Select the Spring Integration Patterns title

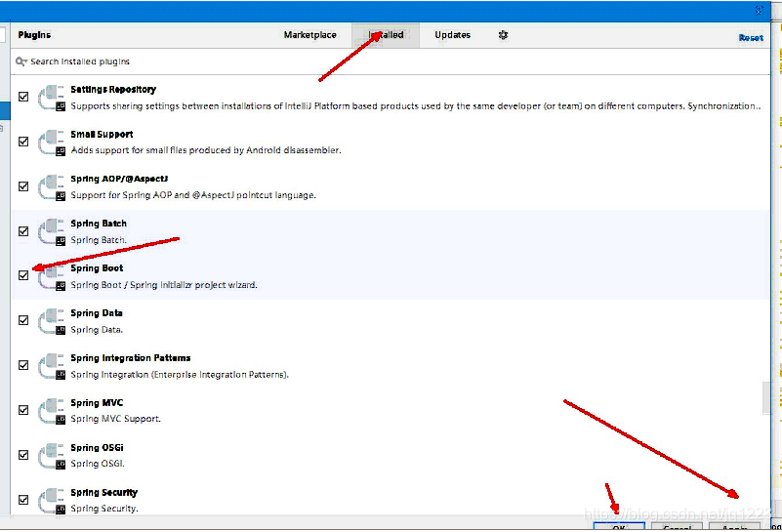pos(131,358)
